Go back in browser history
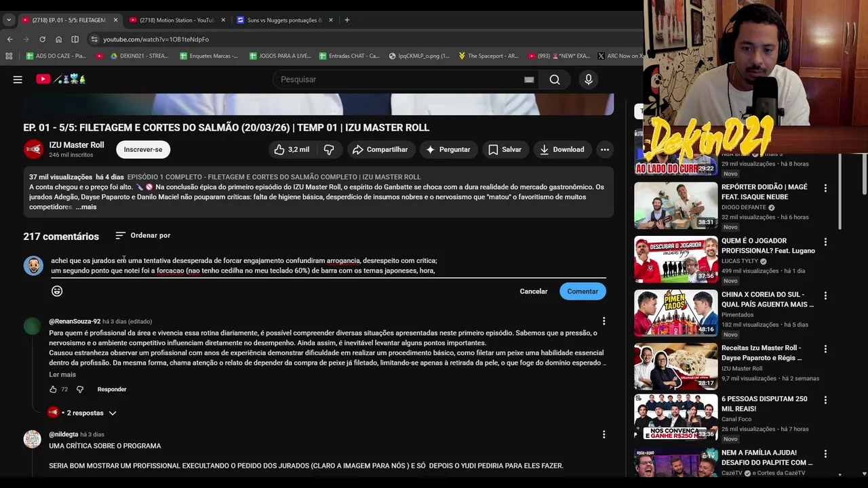Viewport: 868px width, 488px height. 9,39
